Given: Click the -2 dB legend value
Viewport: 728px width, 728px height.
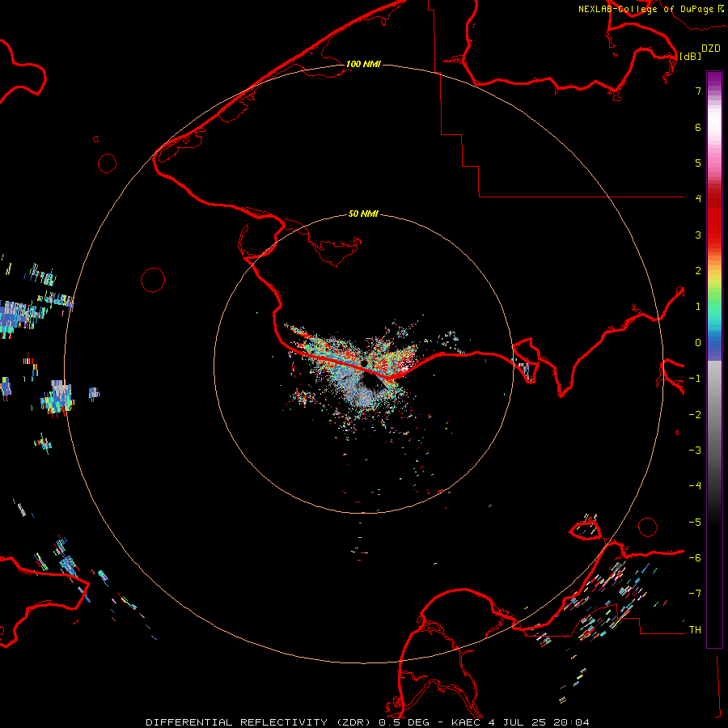Looking at the screenshot, I should point(695,415).
